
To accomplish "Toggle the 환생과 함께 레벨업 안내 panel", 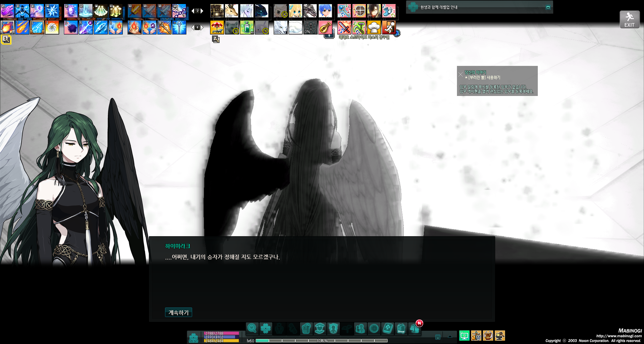I will point(548,7).
